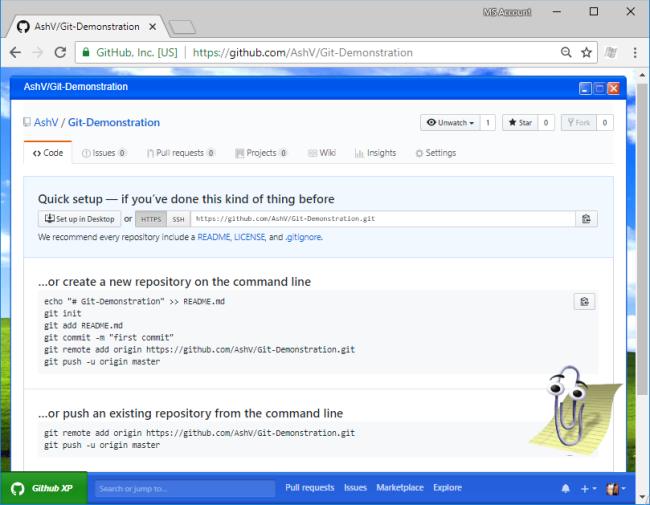Open Marketplace in the bottom taskbar
This screenshot has height=505, width=650.
click(400, 488)
